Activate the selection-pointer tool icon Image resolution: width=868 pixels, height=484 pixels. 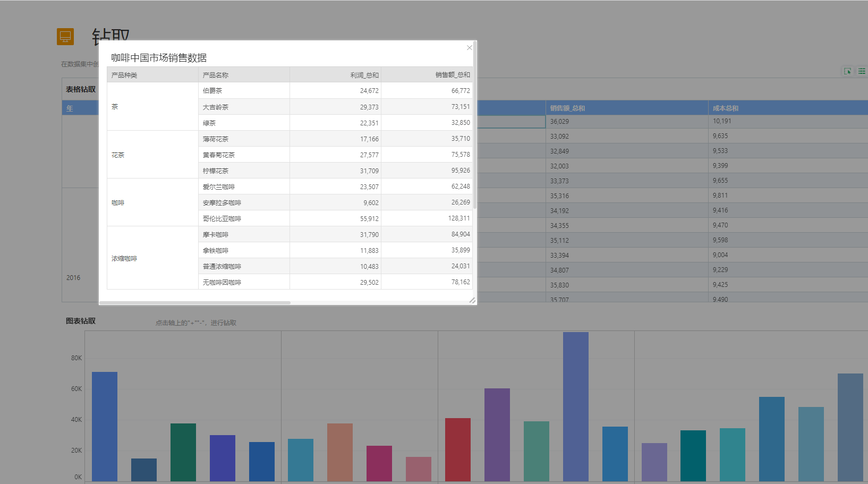(x=847, y=71)
